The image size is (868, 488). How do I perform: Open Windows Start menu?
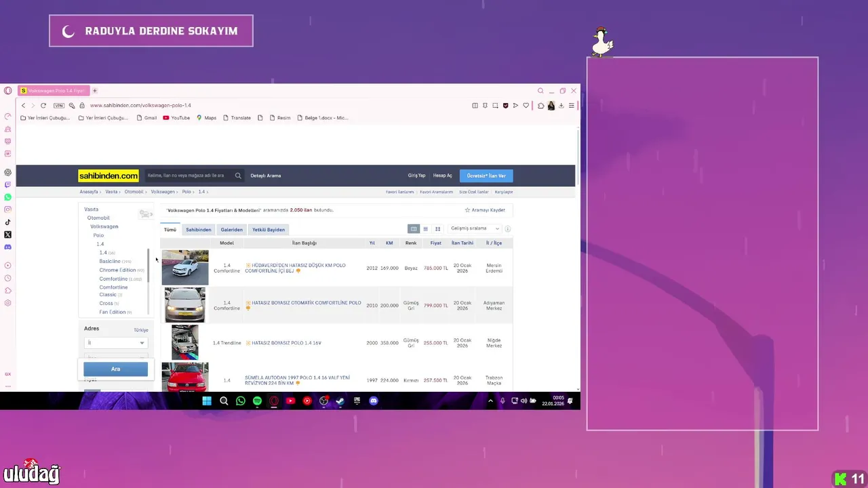207,401
